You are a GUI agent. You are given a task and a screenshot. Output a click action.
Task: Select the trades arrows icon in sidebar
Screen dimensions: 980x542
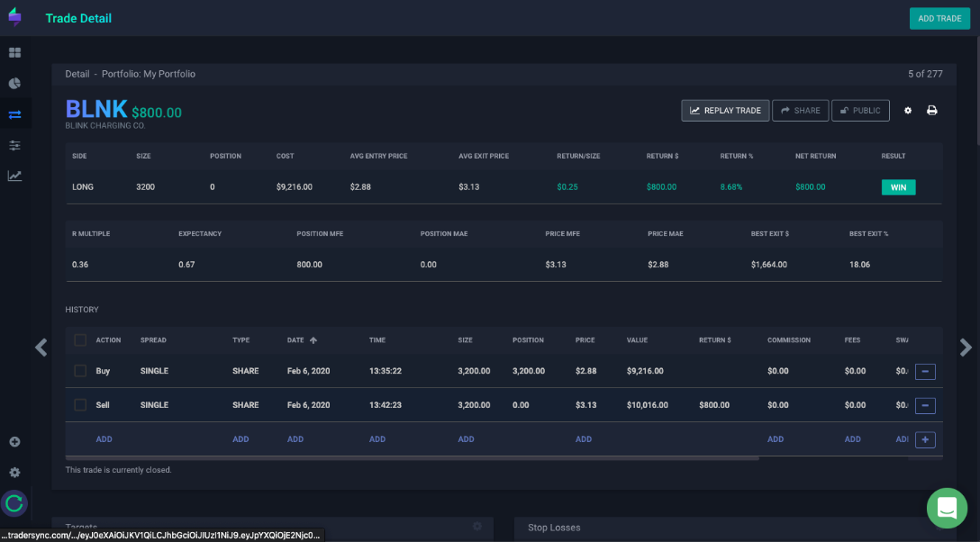click(15, 114)
